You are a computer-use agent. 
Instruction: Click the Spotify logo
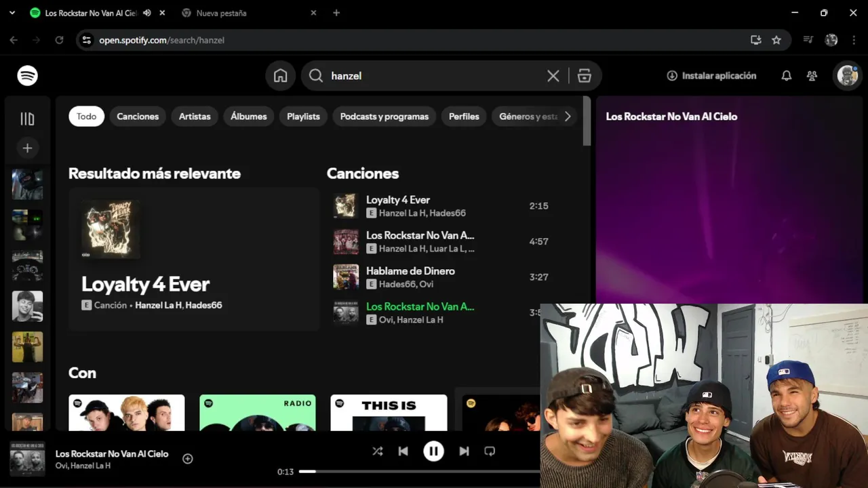tap(27, 75)
